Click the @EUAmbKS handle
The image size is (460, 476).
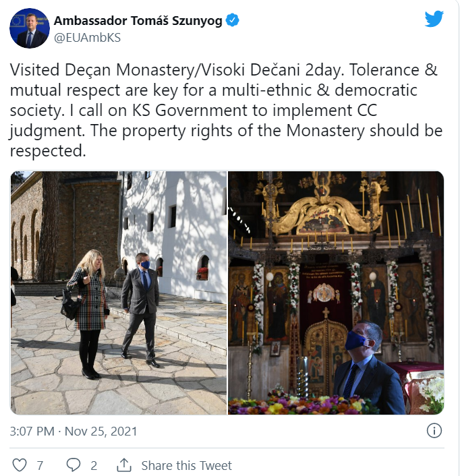pyautogui.click(x=88, y=38)
